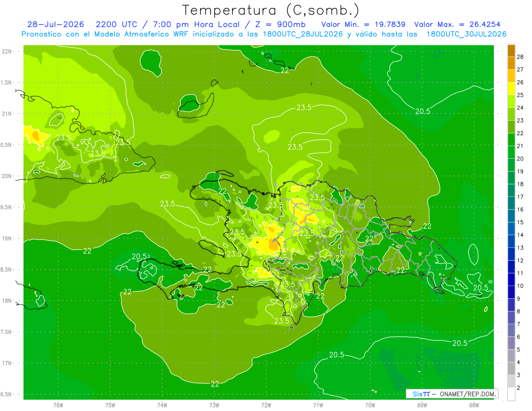Viewport: 532px width, 411px height.
Task: Select the gold swatch between 26 and 27
Action: click(x=511, y=76)
